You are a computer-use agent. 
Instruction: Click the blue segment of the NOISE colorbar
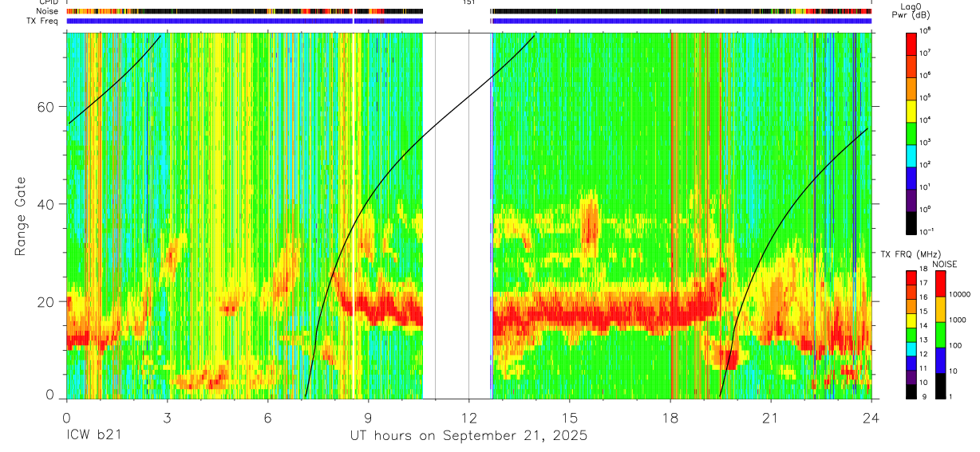(x=939, y=360)
